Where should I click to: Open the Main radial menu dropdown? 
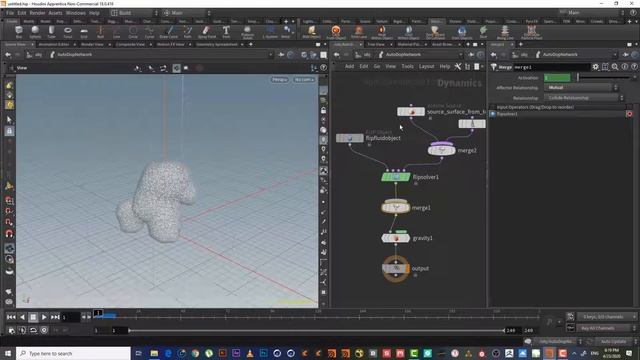click(x=187, y=13)
